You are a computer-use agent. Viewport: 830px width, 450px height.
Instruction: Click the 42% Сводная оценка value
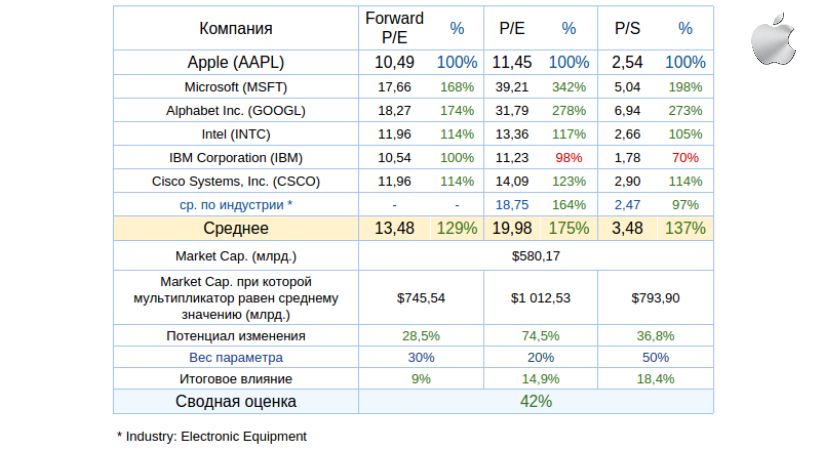(535, 401)
